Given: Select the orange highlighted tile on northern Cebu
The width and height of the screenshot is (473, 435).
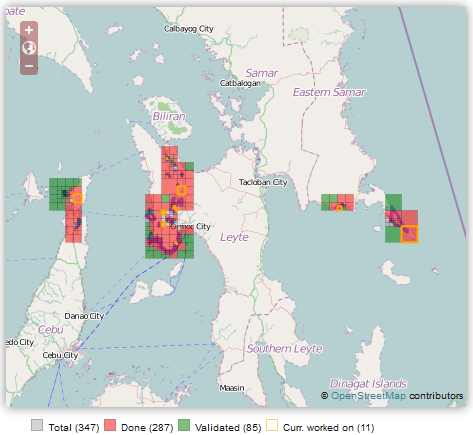Looking at the screenshot, I should [x=77, y=198].
